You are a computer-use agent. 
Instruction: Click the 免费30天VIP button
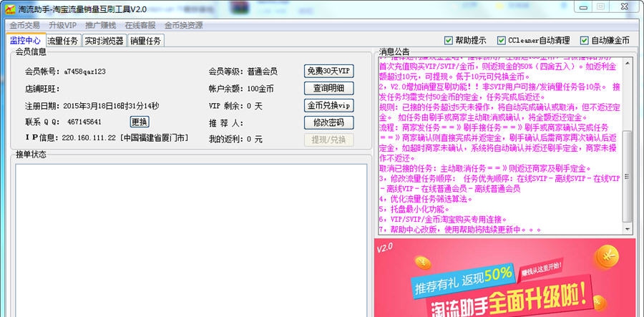(x=328, y=71)
